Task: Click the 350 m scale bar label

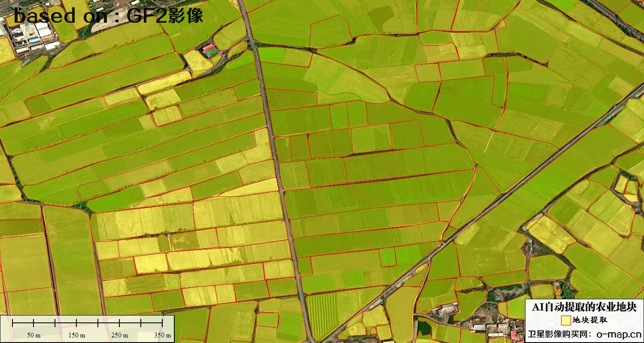Action: (x=162, y=335)
